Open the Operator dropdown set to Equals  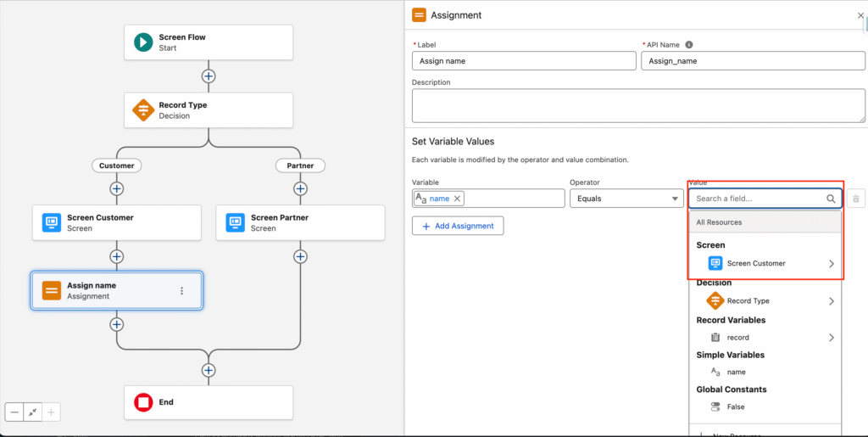(626, 199)
